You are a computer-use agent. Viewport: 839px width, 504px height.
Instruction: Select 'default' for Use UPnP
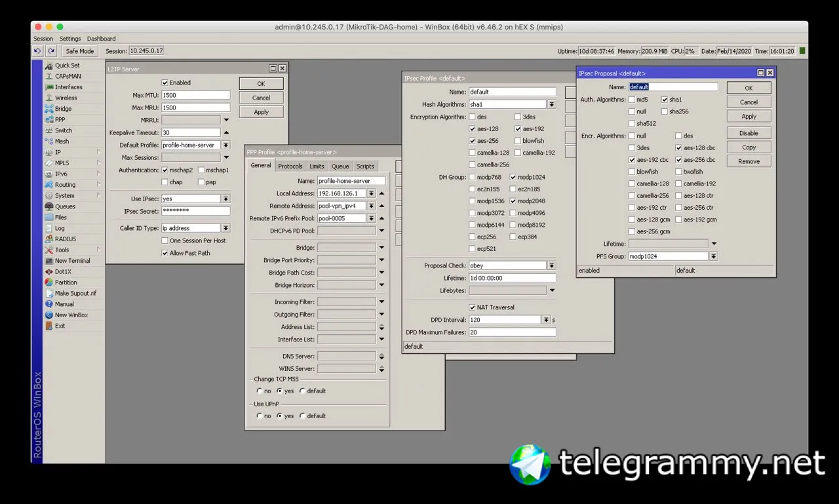click(302, 416)
